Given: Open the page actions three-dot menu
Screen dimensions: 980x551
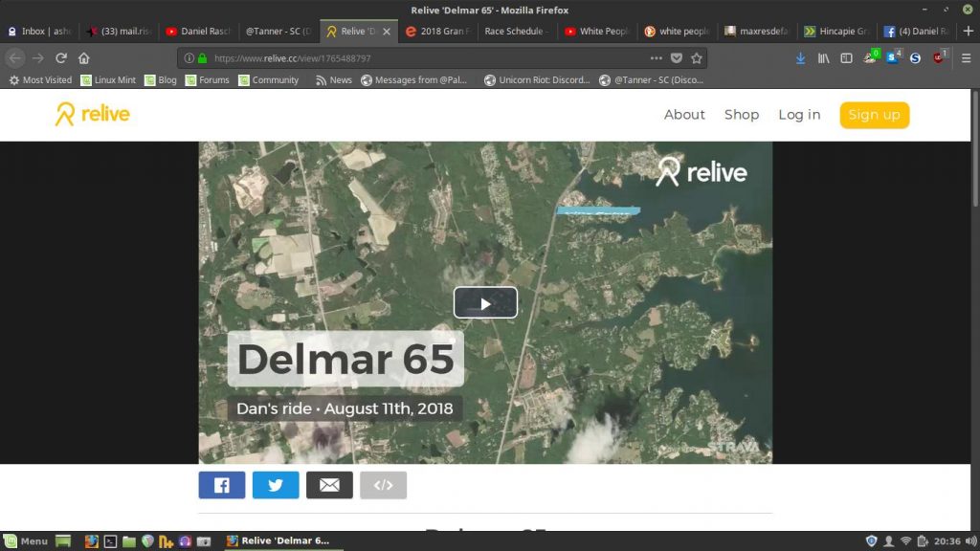Looking at the screenshot, I should tap(656, 58).
